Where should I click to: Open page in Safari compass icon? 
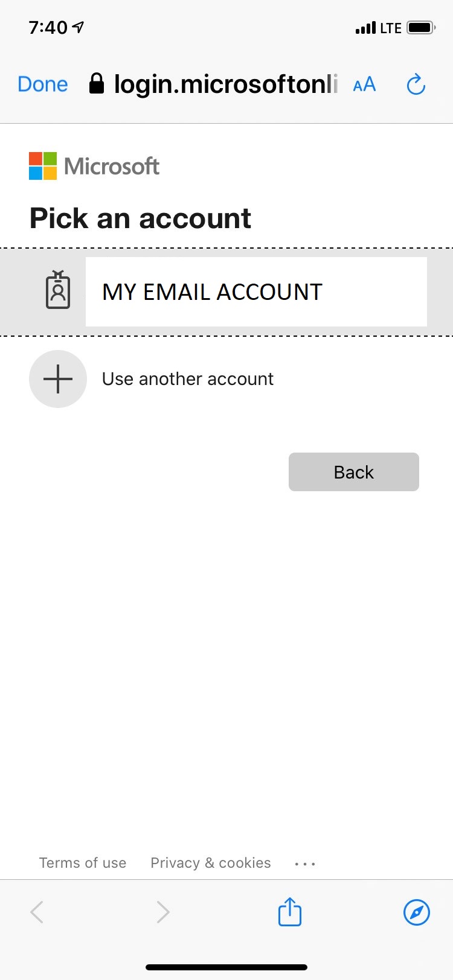point(416,912)
